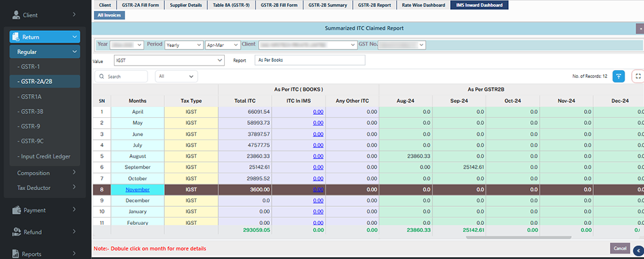The height and width of the screenshot is (259, 644).
Task: Open the Period Yearly dropdown
Action: (x=182, y=45)
